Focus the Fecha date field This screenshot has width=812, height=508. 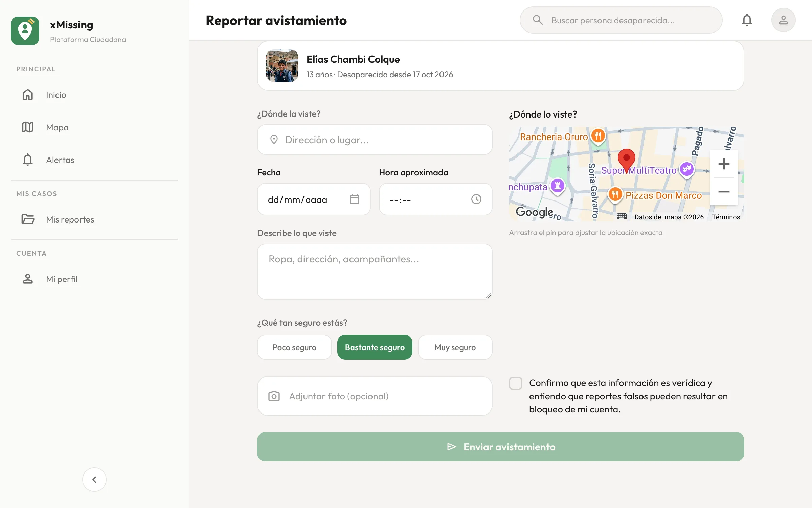pos(314,199)
